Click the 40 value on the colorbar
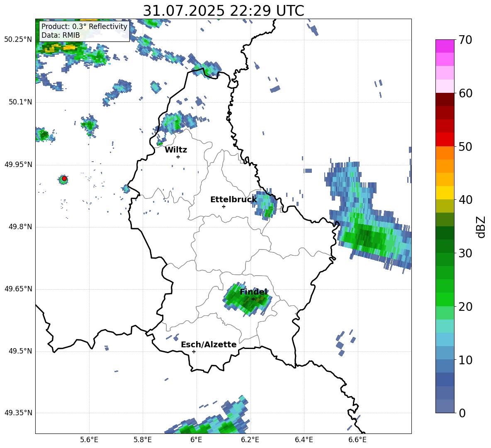 465,200
